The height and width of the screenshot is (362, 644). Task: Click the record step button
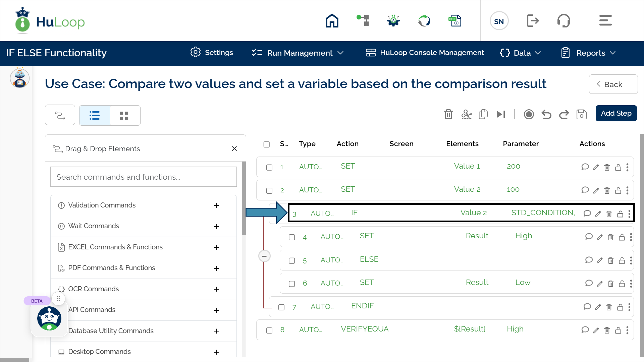point(529,114)
